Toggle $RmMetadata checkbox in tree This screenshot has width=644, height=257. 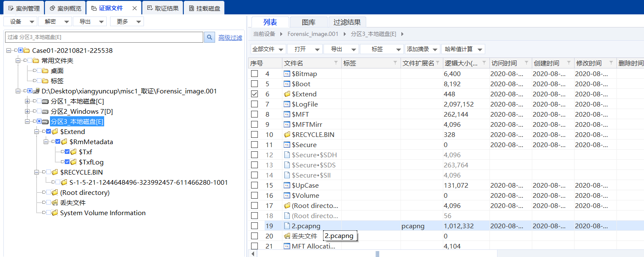coord(58,142)
